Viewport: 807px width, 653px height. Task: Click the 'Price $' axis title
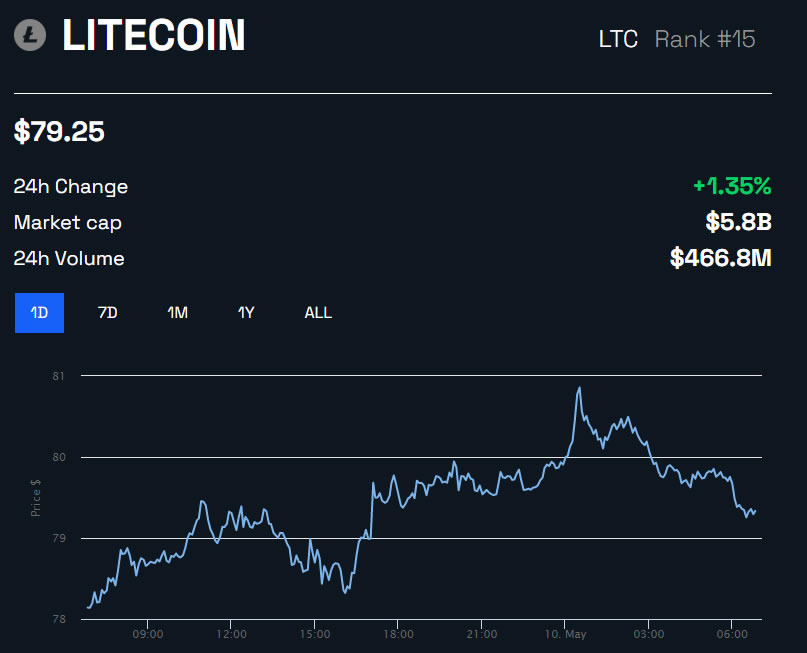pyautogui.click(x=36, y=497)
